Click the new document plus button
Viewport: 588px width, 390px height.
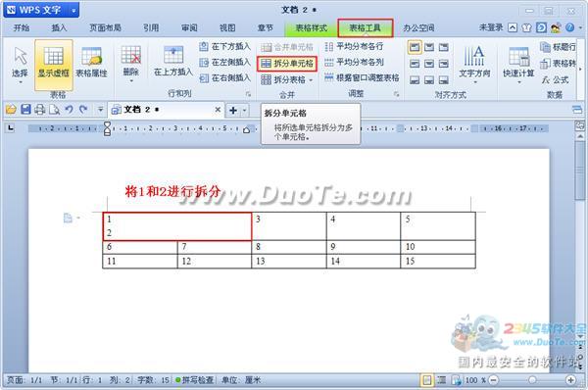tap(233, 111)
